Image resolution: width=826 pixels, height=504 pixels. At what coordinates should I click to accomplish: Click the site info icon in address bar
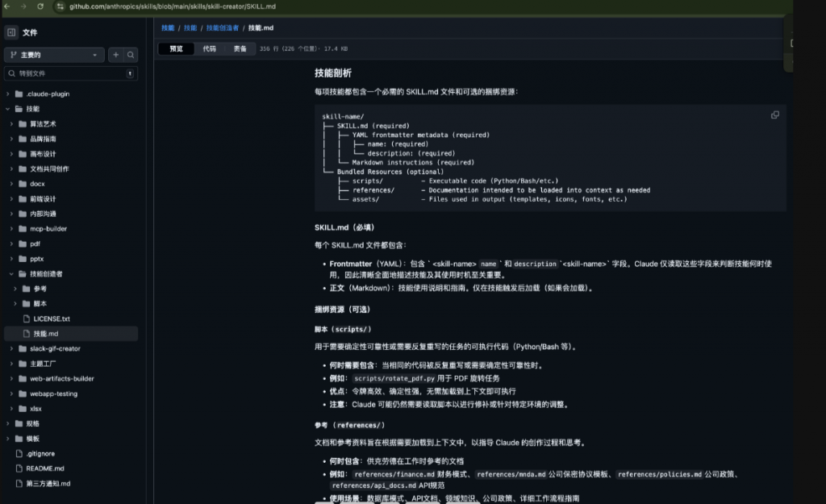click(x=60, y=6)
